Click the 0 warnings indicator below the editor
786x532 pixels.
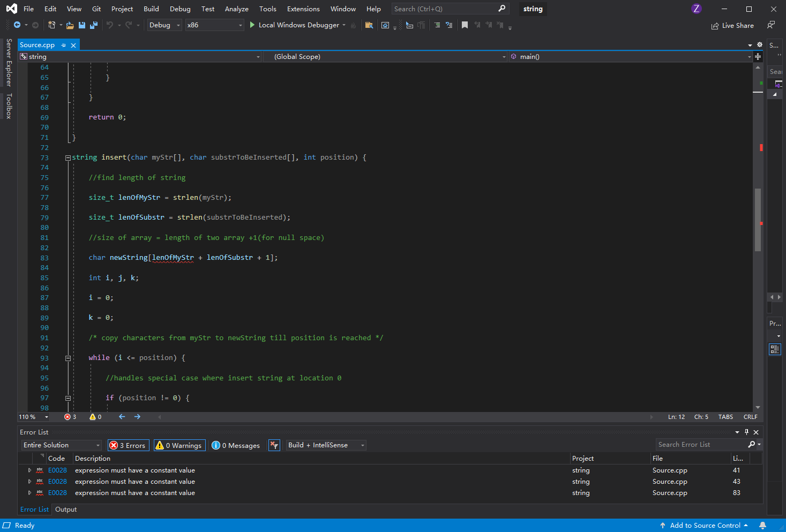(x=95, y=417)
